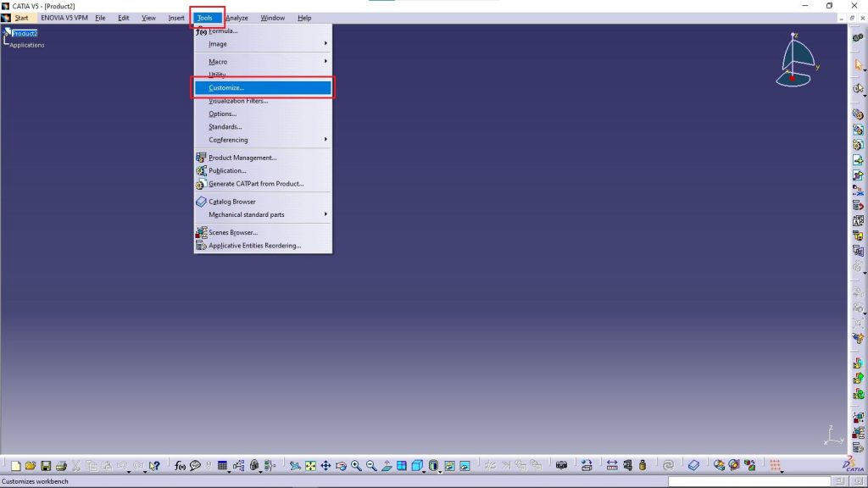Image resolution: width=868 pixels, height=488 pixels.
Task: Click the Save floppy disk icon
Action: [46, 466]
